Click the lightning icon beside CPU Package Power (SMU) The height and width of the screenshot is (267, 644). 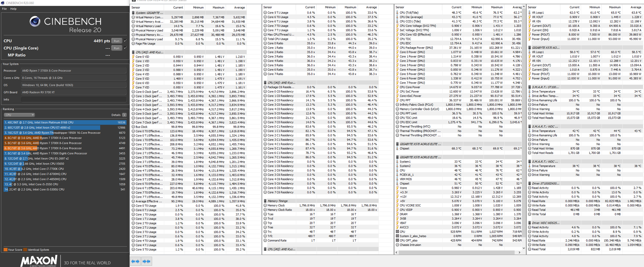click(397, 48)
